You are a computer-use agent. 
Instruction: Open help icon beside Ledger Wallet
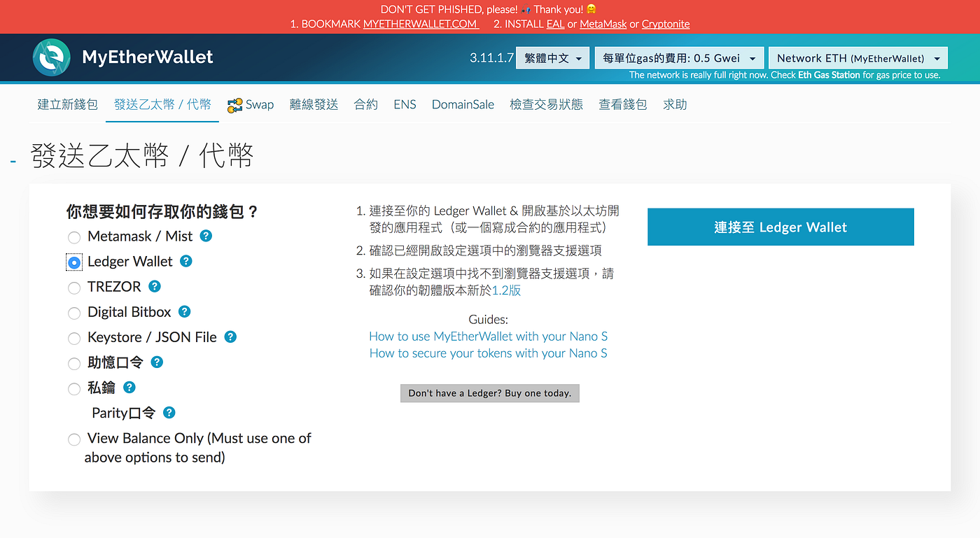tap(185, 261)
